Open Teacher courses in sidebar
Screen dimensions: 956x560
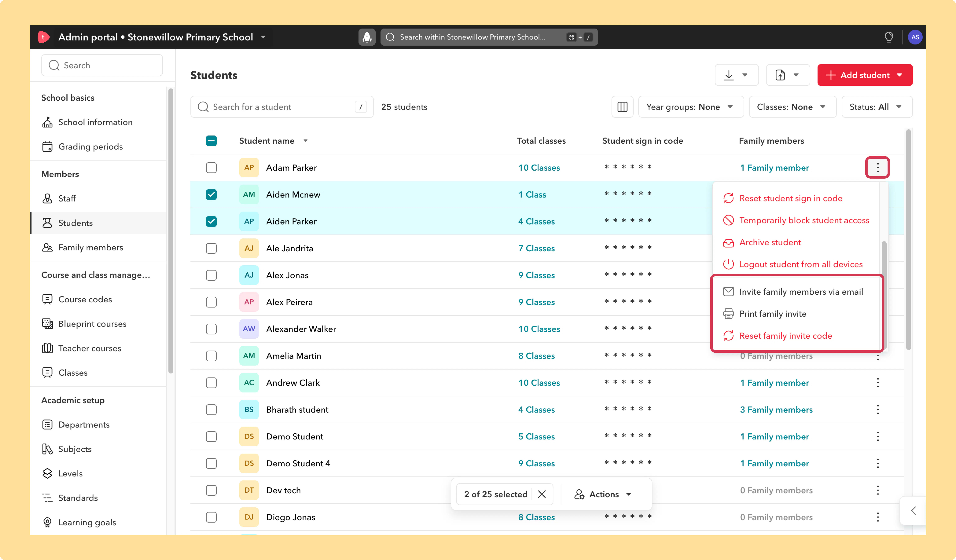tap(98, 348)
